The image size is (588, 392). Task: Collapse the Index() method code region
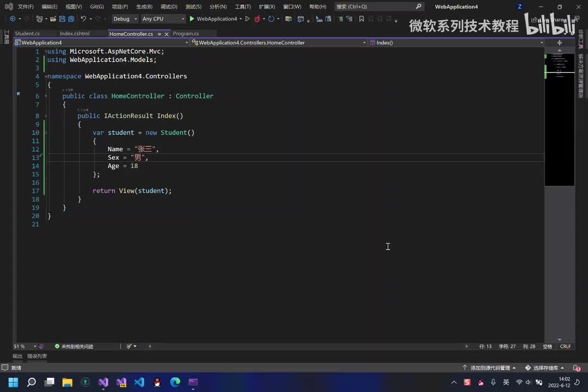pyautogui.click(x=46, y=116)
